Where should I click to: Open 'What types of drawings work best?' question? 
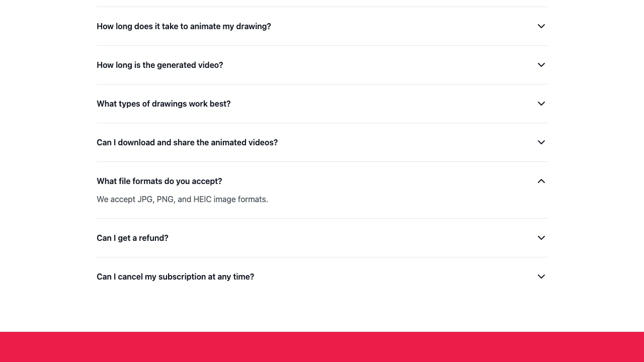tap(164, 104)
